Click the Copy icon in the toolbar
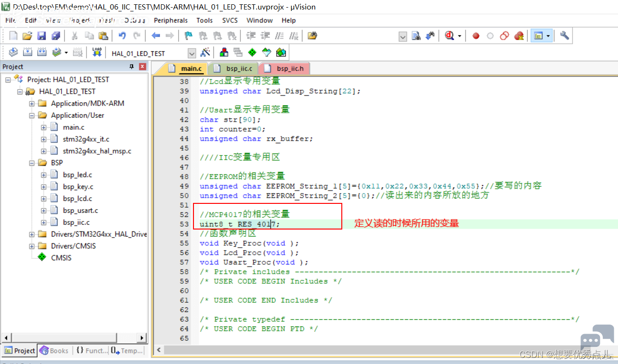Viewport: 618px width, 364px height. (89, 36)
